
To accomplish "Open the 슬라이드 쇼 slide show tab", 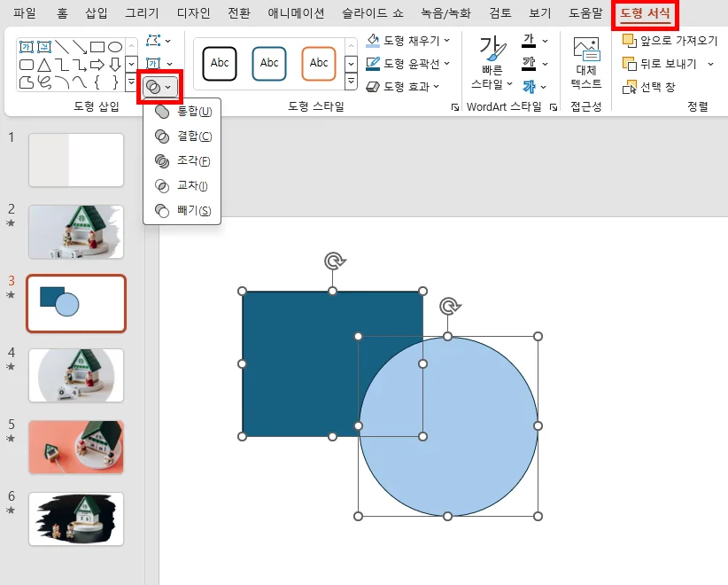I will pos(373,13).
